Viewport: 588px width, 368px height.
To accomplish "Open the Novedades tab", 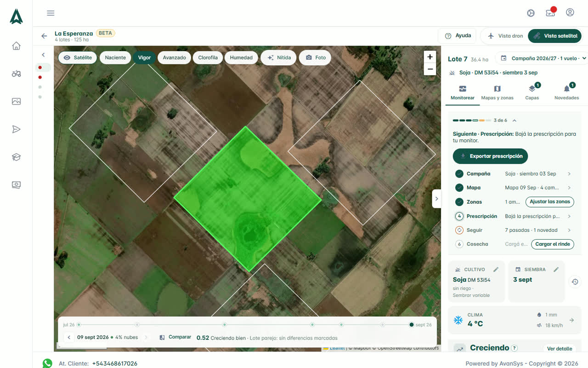I will pyautogui.click(x=566, y=92).
